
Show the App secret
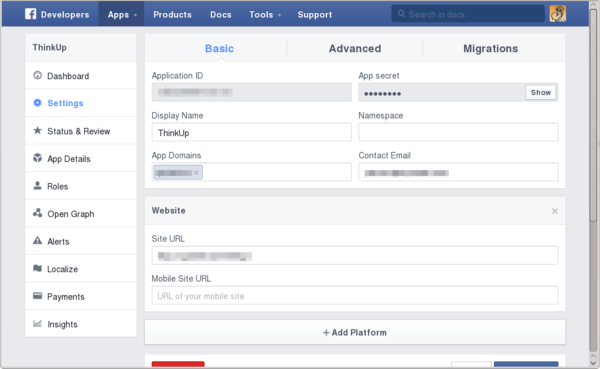coord(541,92)
